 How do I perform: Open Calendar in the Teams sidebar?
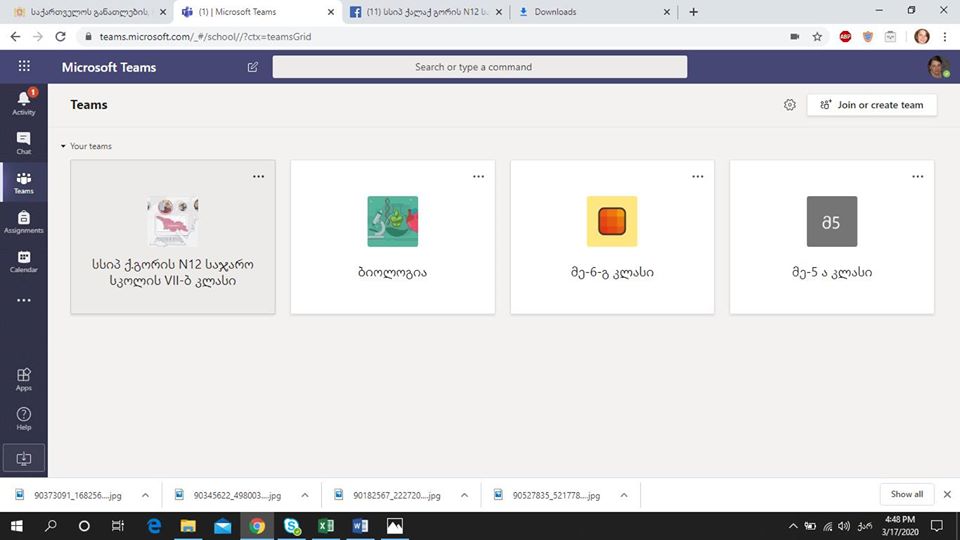click(x=23, y=261)
